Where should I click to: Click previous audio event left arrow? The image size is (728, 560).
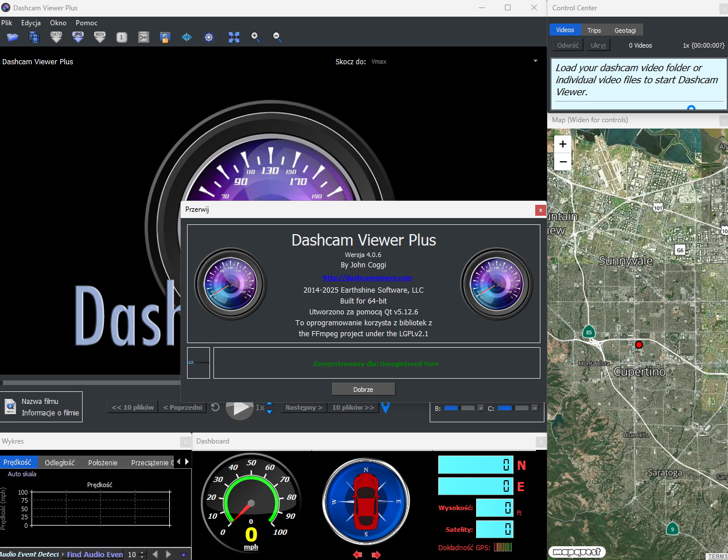[x=155, y=554]
